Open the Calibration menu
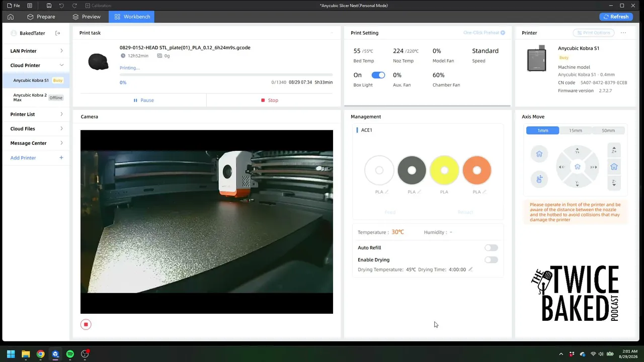This screenshot has width=644, height=362. (x=98, y=6)
